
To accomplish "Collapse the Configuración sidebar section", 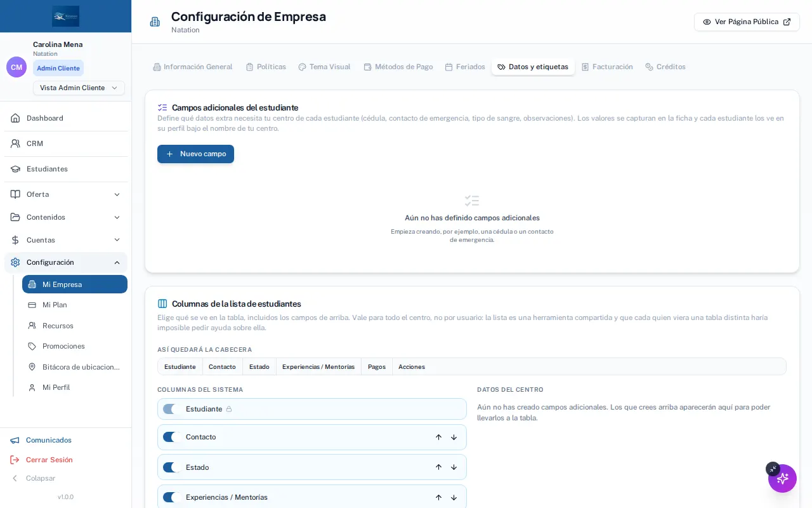I will [66, 262].
